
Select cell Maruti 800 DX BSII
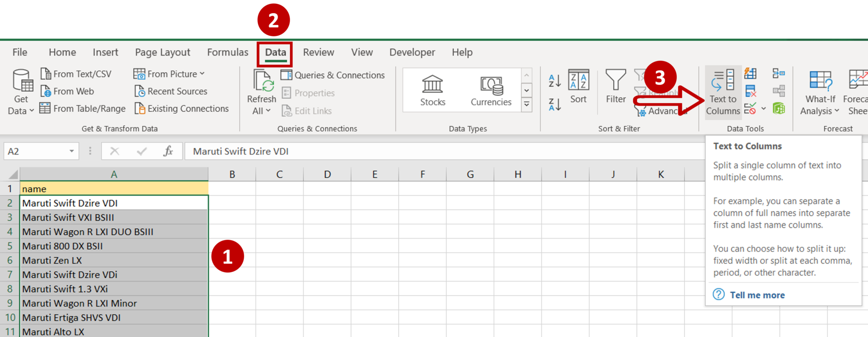(x=114, y=246)
